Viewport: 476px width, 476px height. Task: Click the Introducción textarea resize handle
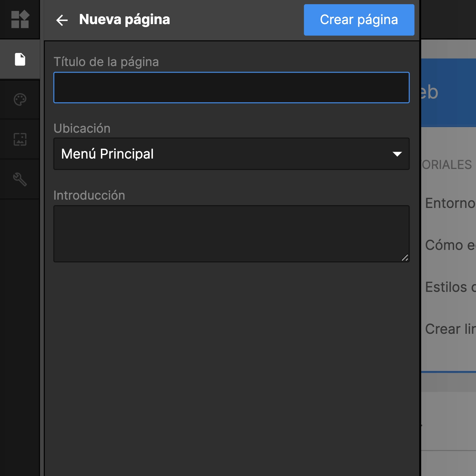[405, 258]
